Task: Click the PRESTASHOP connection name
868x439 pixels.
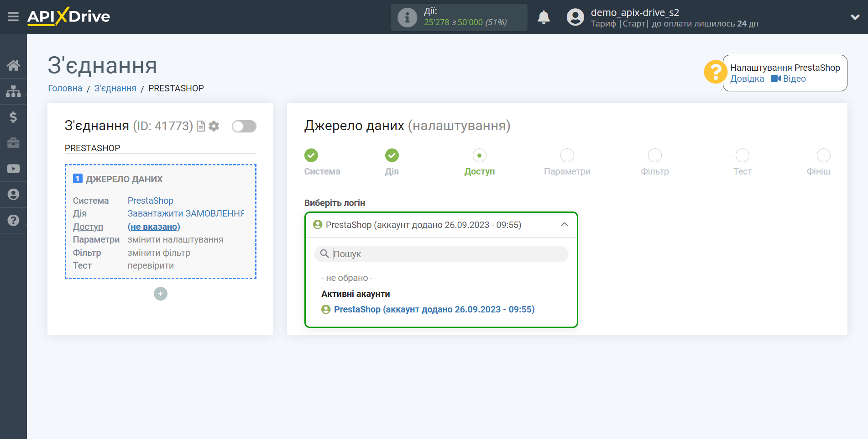Action: pos(93,148)
